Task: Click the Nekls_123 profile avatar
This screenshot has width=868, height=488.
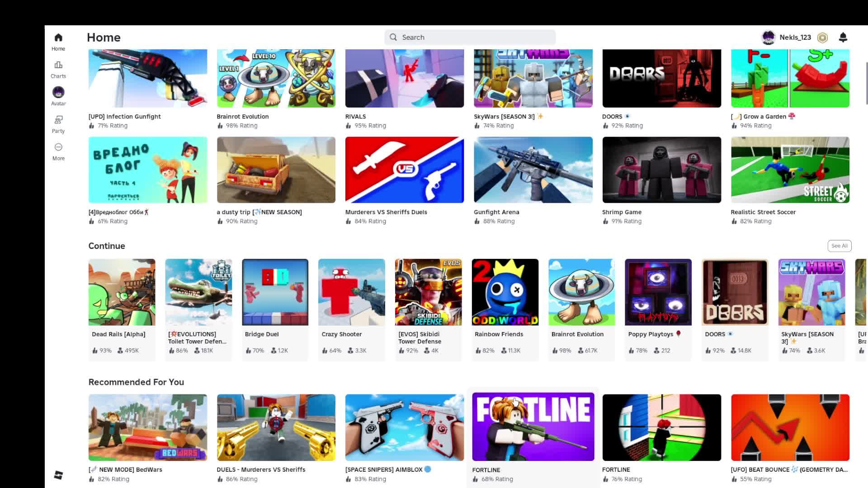Action: pyautogui.click(x=768, y=38)
